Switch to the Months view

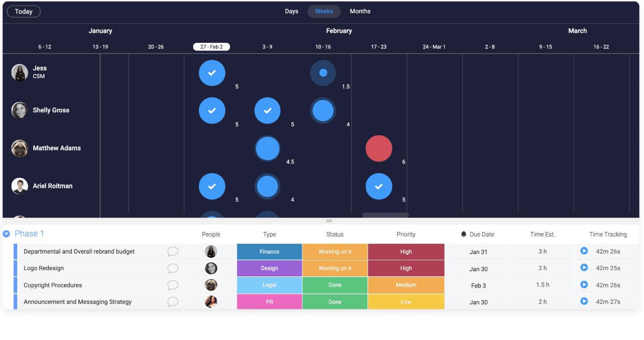click(x=360, y=11)
